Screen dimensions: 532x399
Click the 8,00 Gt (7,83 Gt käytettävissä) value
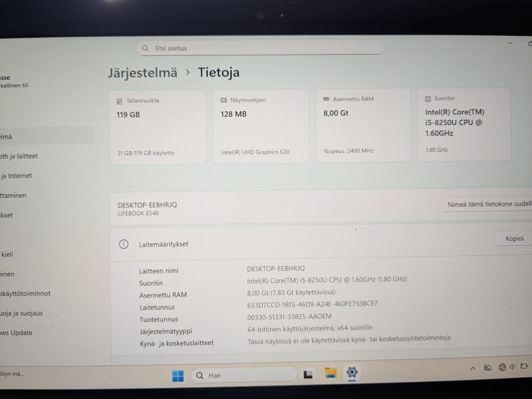(291, 293)
